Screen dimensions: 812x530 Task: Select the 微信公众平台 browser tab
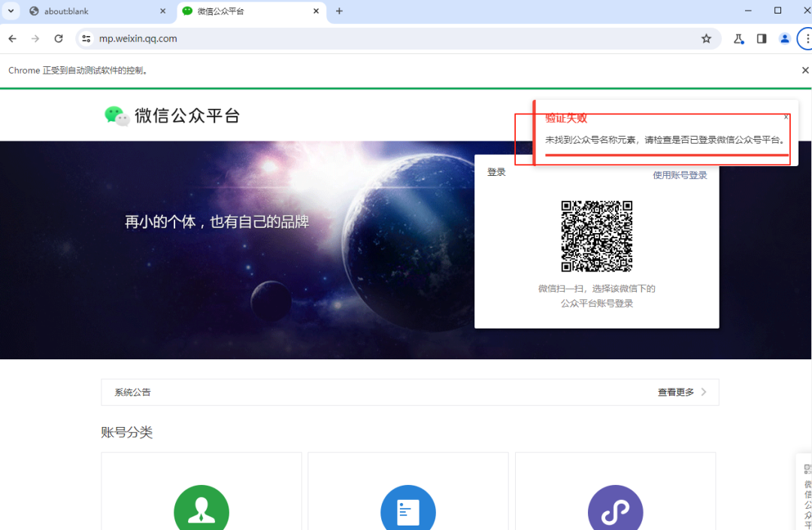point(252,11)
